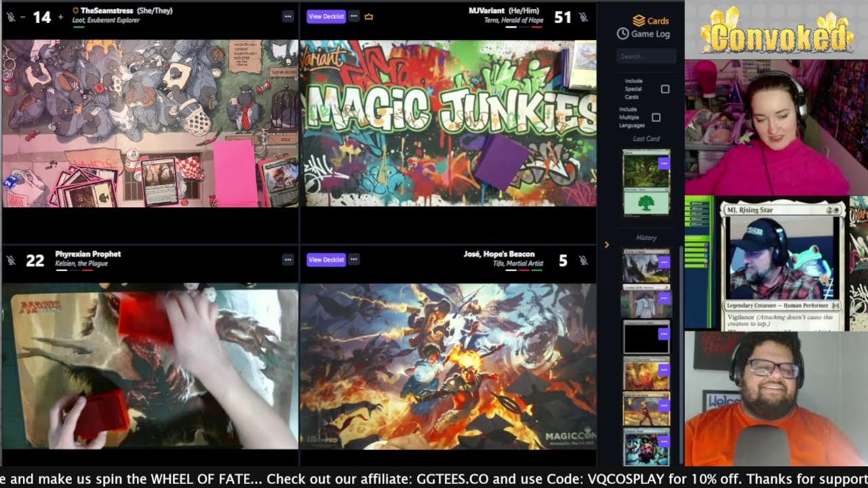This screenshot has height=488, width=868.
Task: Click MJVariant life total 51
Action: pos(563,17)
